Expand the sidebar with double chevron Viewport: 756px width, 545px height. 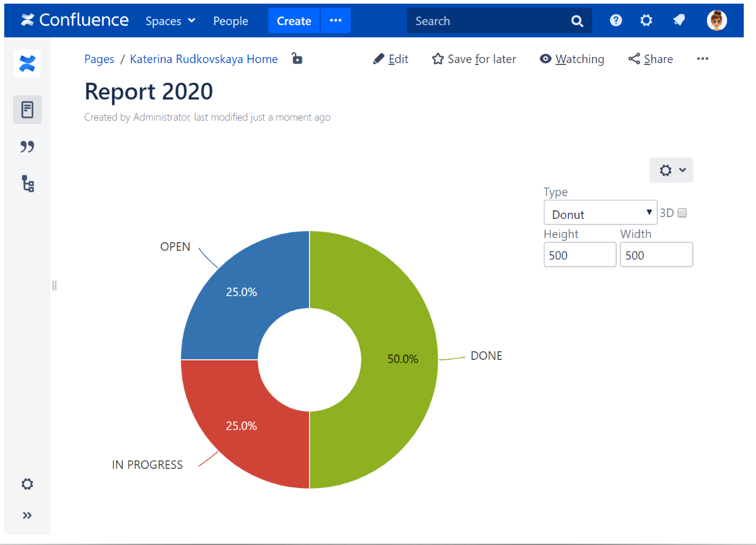(x=27, y=516)
